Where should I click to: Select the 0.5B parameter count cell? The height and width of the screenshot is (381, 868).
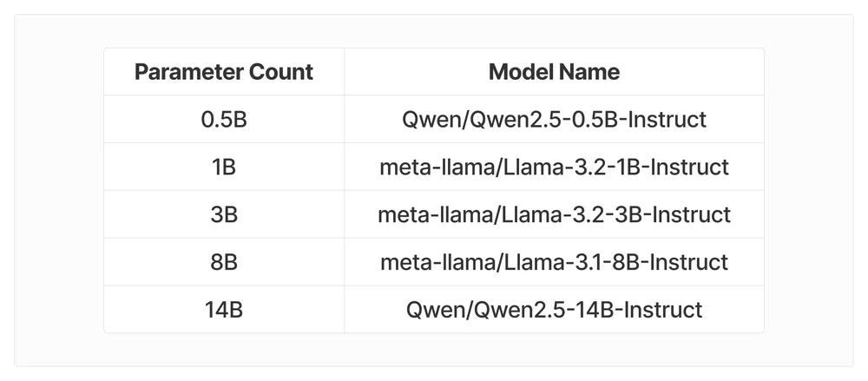[224, 120]
